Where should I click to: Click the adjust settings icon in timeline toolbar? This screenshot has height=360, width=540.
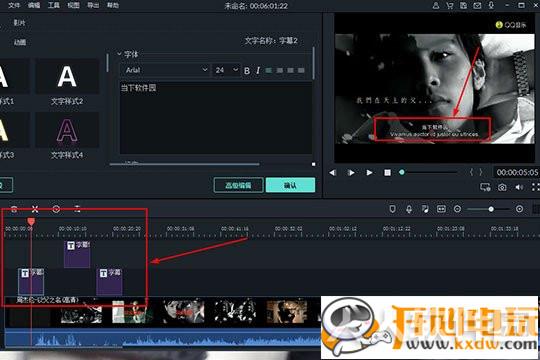click(77, 209)
